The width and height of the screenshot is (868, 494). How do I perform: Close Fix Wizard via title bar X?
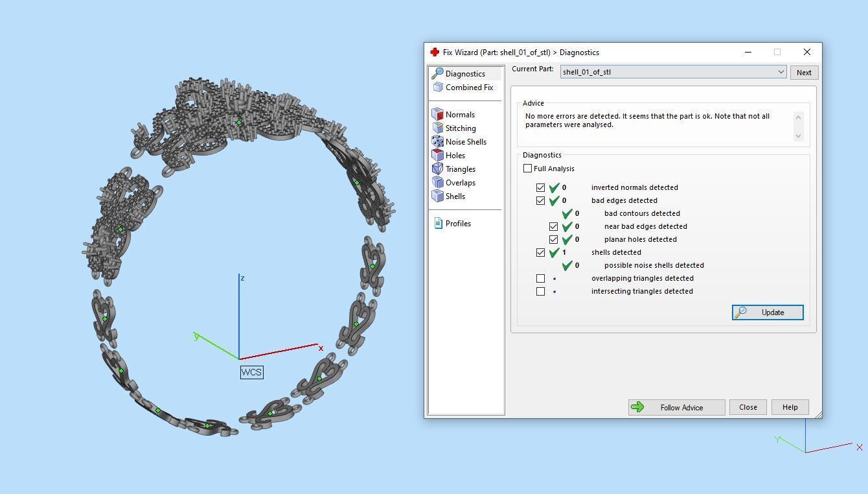(806, 52)
